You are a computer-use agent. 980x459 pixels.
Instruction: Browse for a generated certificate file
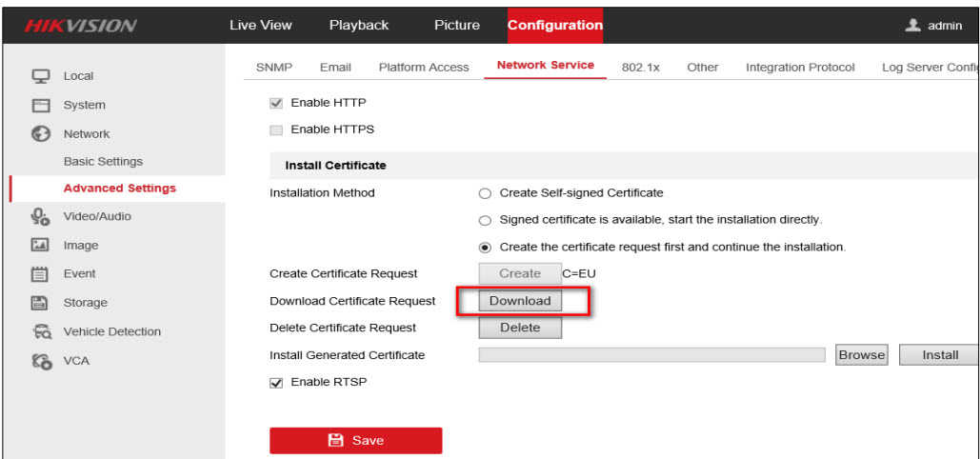[x=861, y=355]
